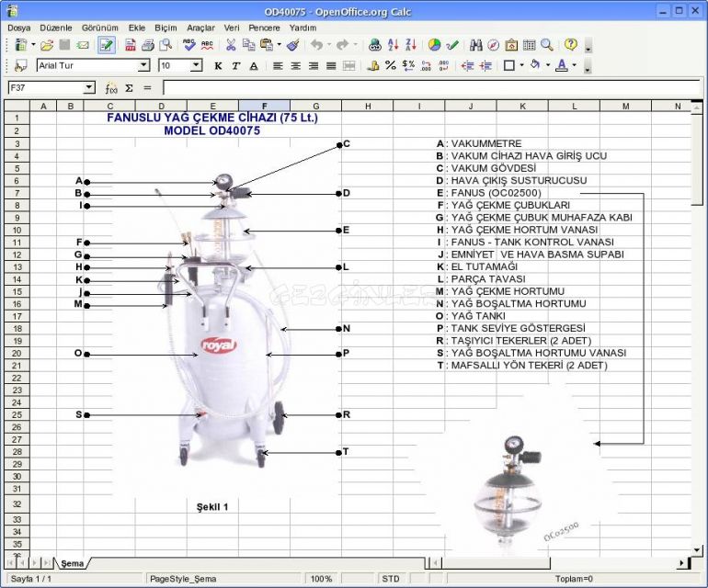Image resolution: width=708 pixels, height=588 pixels.
Task: Export directly as PDF icon
Action: (x=131, y=45)
